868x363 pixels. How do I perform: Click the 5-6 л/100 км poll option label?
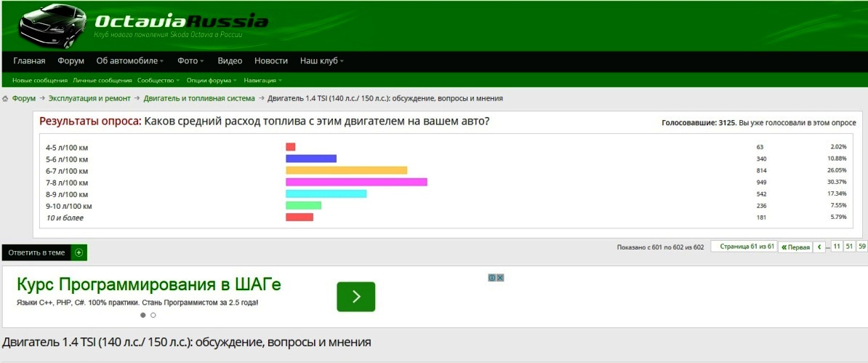[67, 159]
